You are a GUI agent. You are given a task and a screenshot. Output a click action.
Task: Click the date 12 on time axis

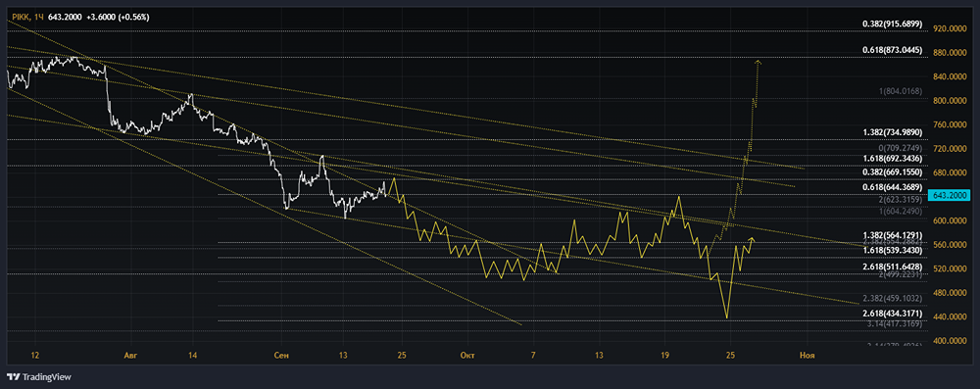[35, 356]
